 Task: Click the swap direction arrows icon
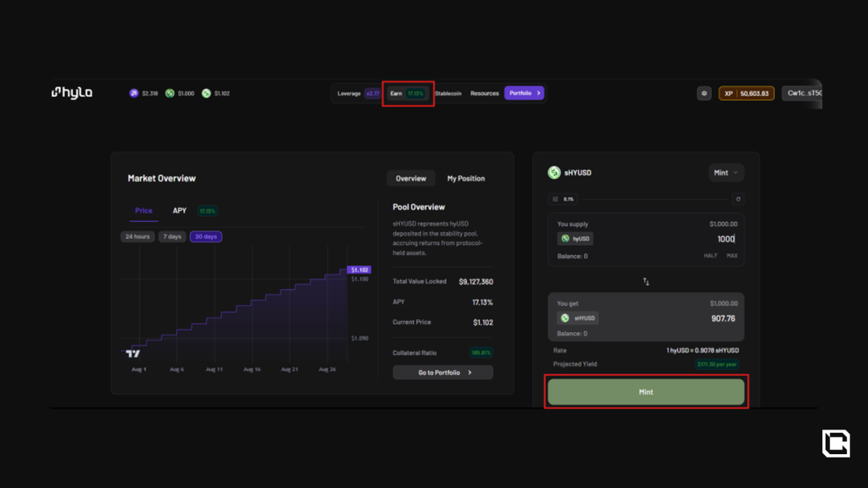coord(646,281)
